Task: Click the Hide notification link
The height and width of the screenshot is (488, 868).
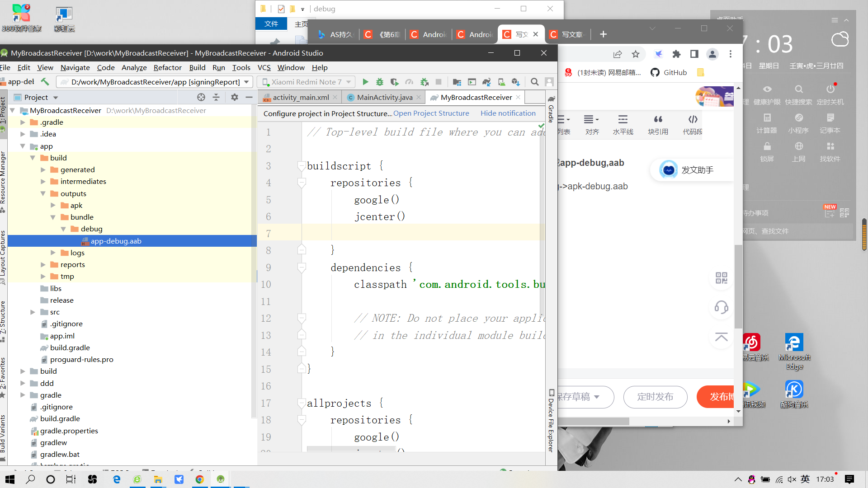Action: pos(508,113)
